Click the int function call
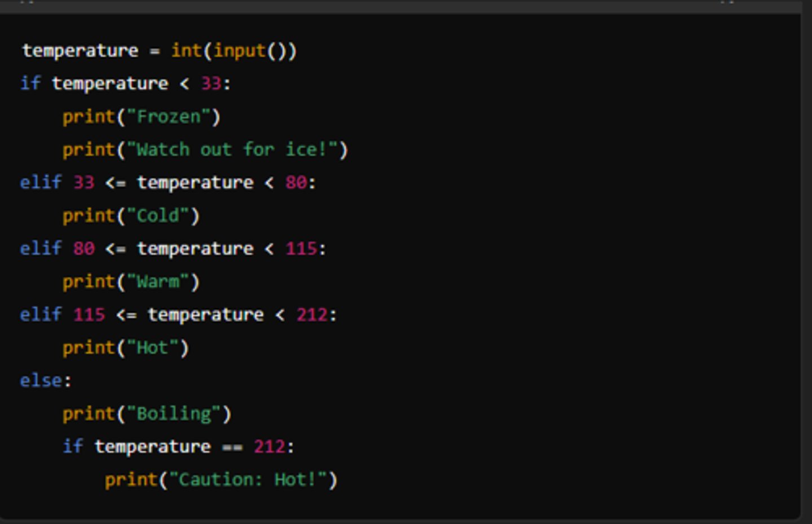The height and width of the screenshot is (524, 812). pyautogui.click(x=186, y=51)
